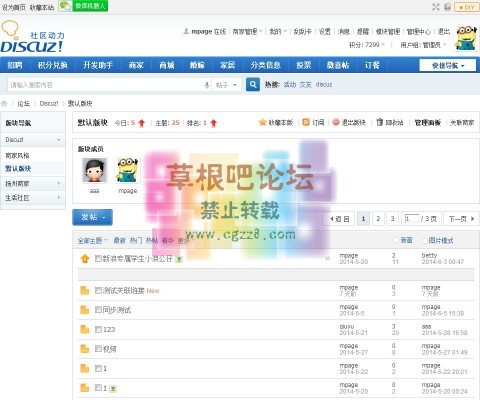Click the orange sticky arrow icon on the top thread
Image resolution: width=480 pixels, height=400 pixels.
pyautogui.click(x=85, y=258)
